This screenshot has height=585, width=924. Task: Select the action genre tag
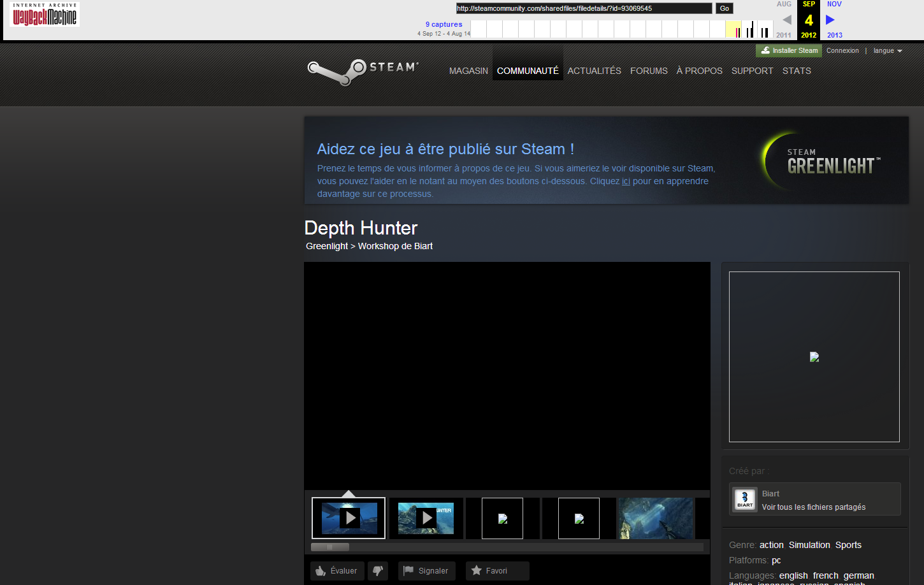(x=771, y=545)
